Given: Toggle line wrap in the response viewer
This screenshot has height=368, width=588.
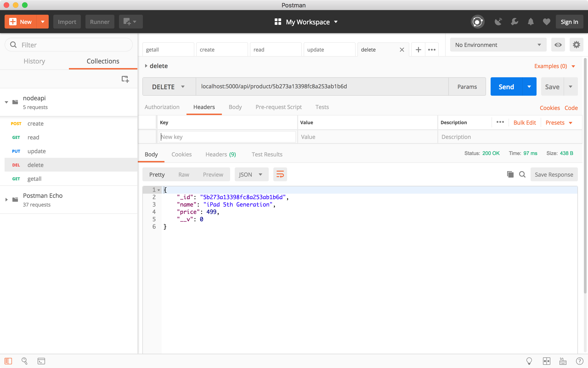Looking at the screenshot, I should [x=280, y=175].
